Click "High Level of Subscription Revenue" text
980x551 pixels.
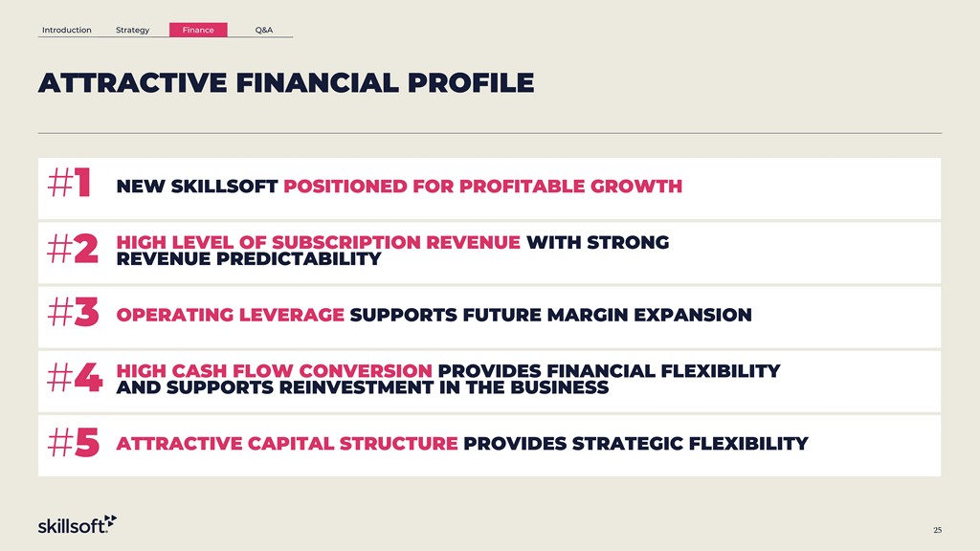click(318, 242)
